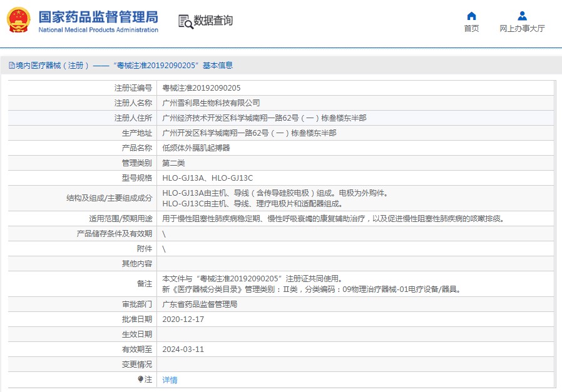Click the 备注 field label
The image size is (562, 392).
click(x=145, y=284)
